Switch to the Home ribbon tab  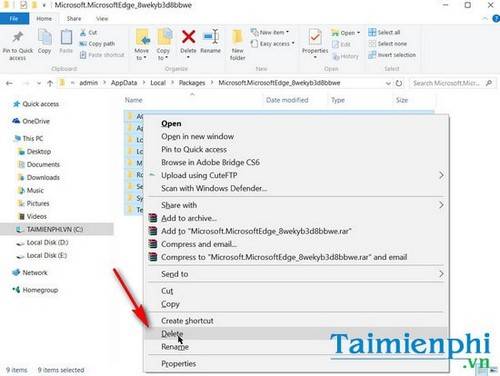click(x=44, y=19)
